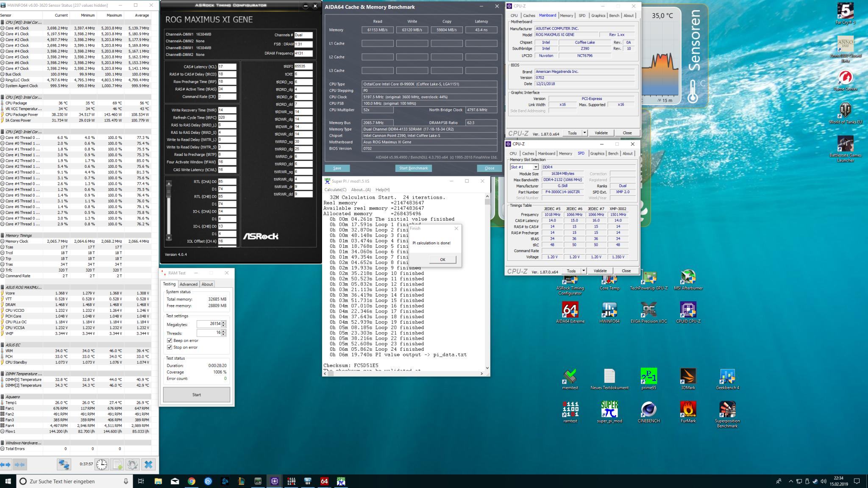Open Far Cry 5 desktop icon
This screenshot has width=868, height=488.
(845, 14)
